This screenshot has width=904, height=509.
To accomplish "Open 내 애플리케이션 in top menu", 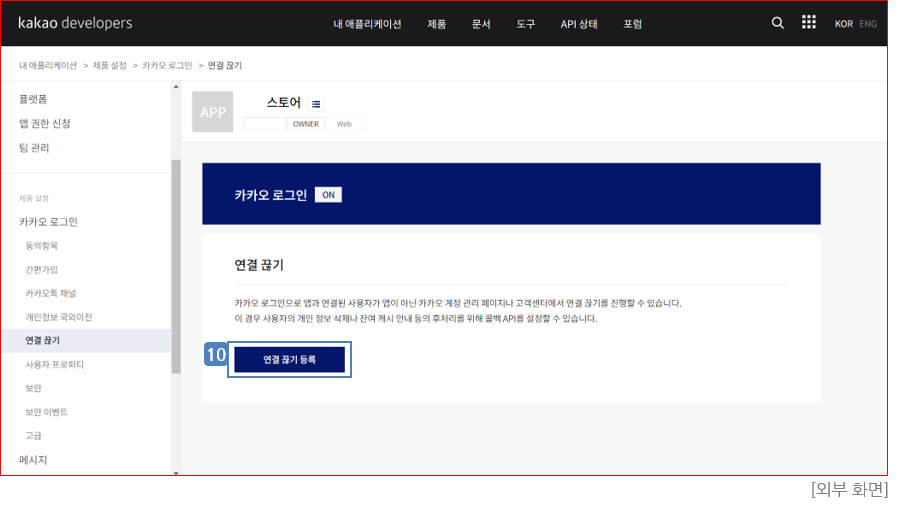I will click(367, 24).
